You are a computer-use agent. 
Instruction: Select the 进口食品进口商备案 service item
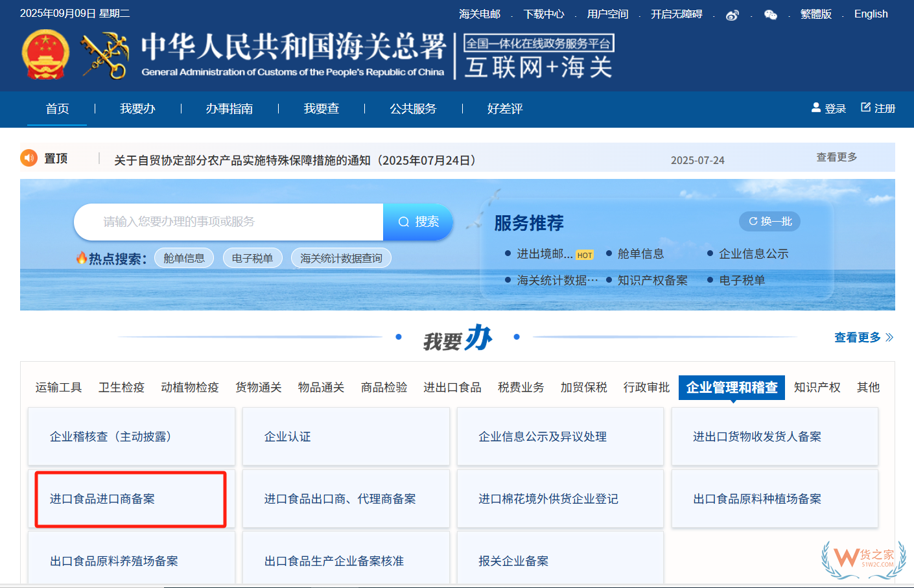(x=102, y=499)
